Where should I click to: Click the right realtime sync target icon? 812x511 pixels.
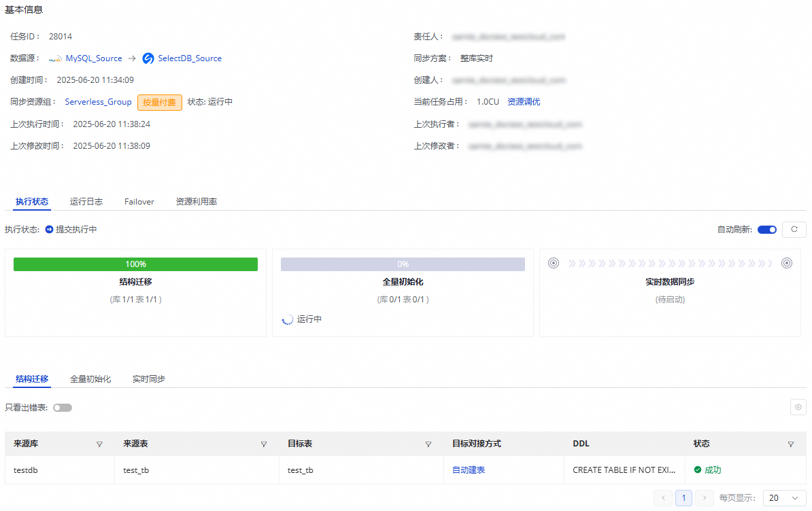pyautogui.click(x=787, y=263)
